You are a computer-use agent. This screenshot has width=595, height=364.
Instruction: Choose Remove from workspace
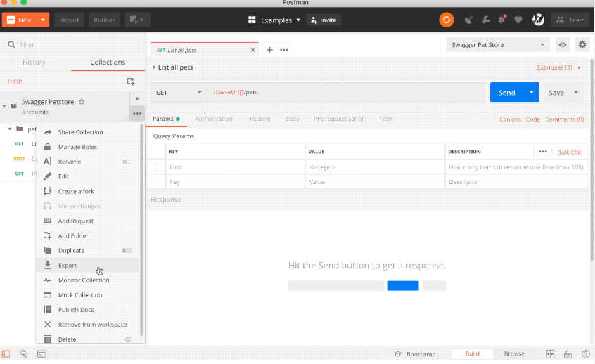pos(88,324)
